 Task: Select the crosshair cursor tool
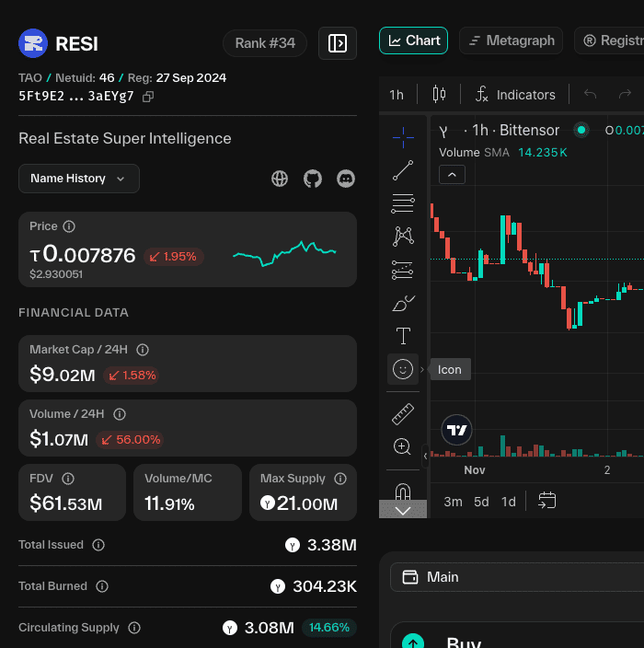tap(403, 137)
